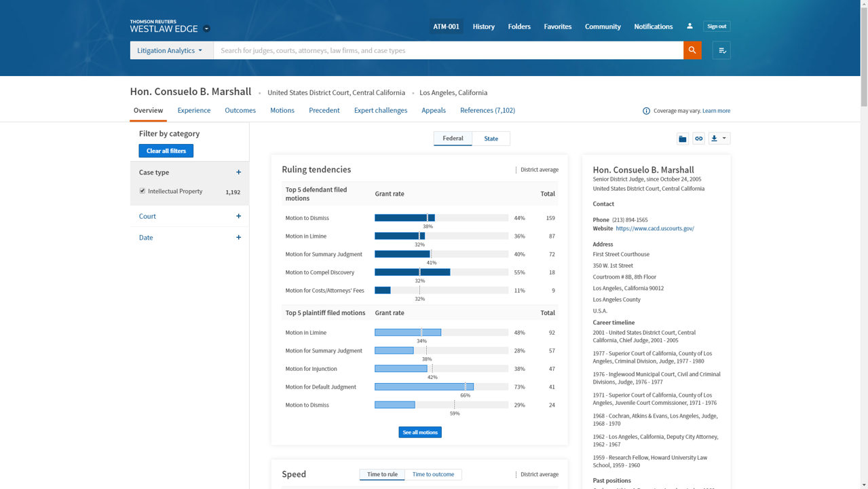Expand the Date filter
This screenshot has height=489, width=868.
238,238
